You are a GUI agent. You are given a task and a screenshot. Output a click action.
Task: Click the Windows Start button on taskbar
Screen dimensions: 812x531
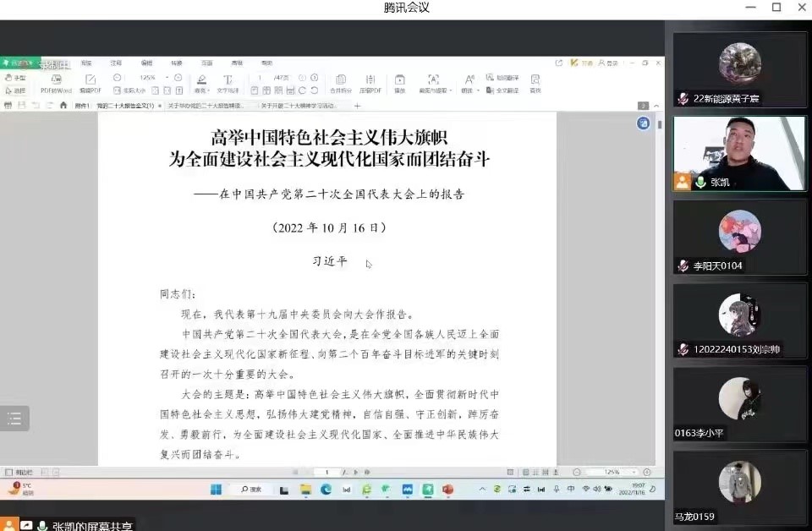pos(215,490)
